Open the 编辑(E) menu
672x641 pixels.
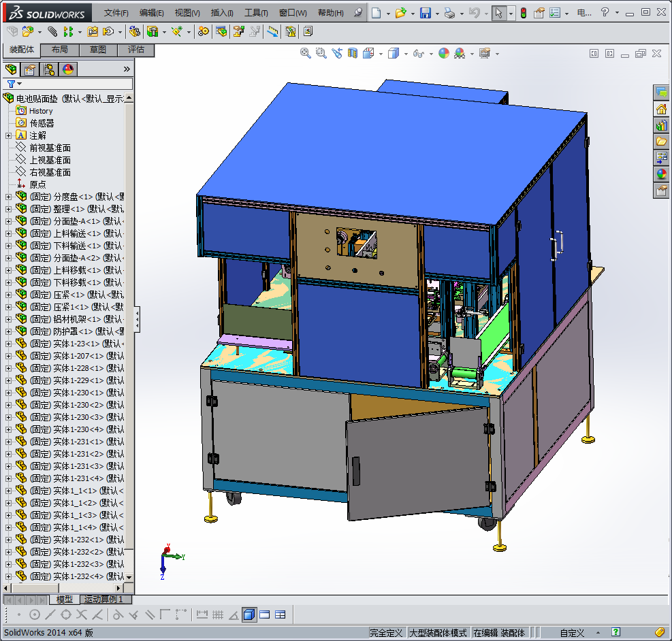click(152, 13)
